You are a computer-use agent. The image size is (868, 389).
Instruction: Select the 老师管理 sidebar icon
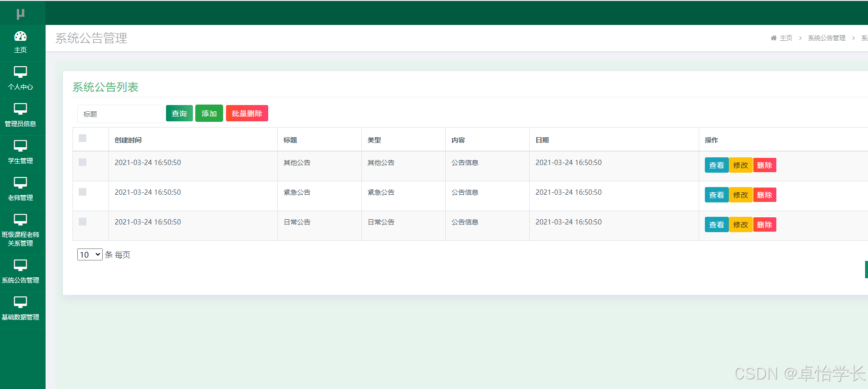pos(20,183)
